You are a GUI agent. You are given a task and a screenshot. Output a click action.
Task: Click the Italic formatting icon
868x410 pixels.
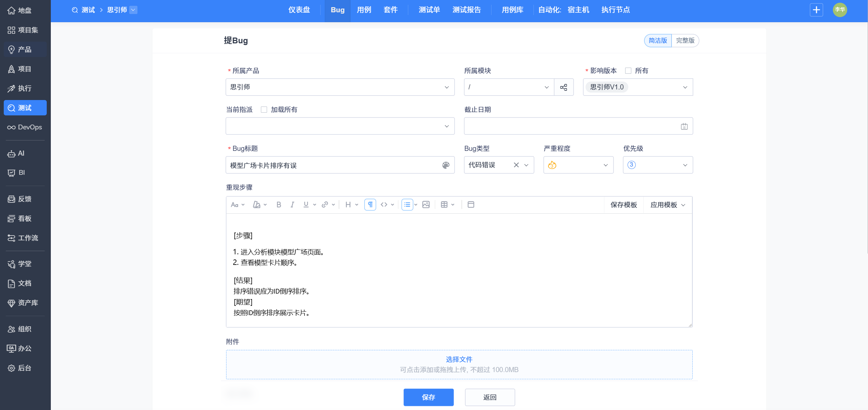[x=292, y=204]
